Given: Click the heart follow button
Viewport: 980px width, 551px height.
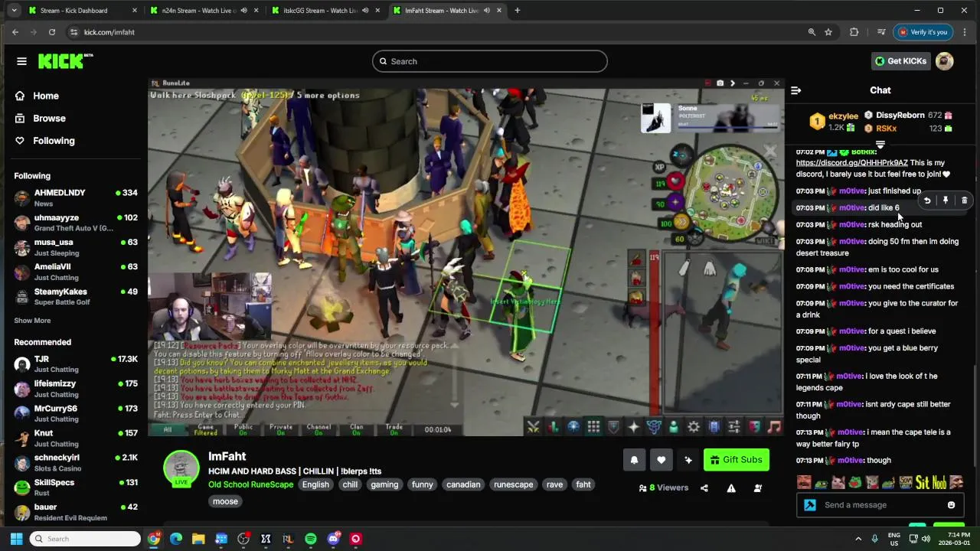Looking at the screenshot, I should coord(661,460).
